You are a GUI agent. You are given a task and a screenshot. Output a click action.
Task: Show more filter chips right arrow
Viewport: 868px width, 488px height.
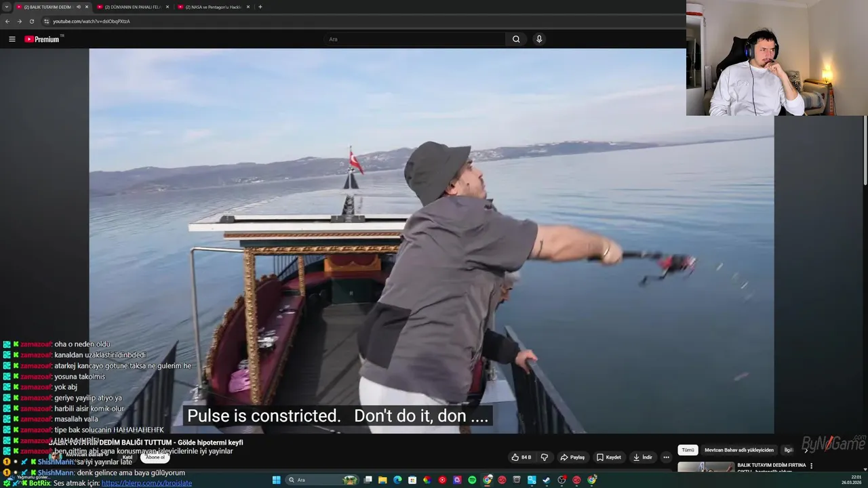tap(806, 450)
